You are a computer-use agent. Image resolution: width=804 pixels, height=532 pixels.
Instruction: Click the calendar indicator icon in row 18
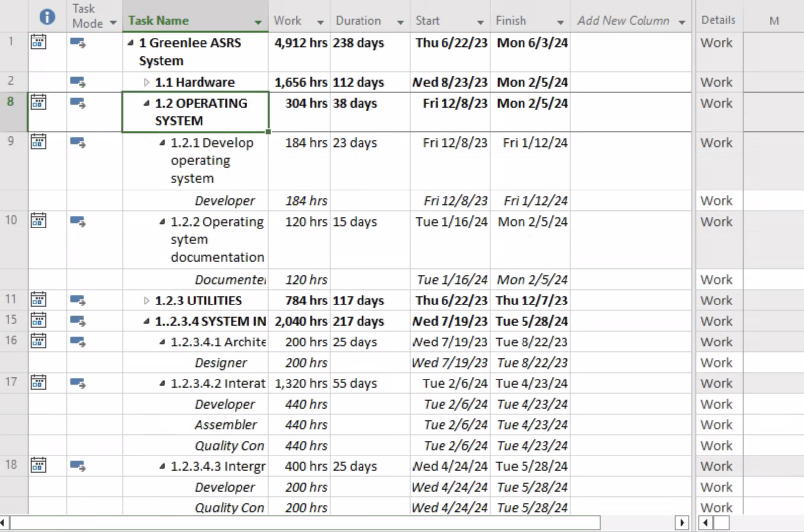click(39, 465)
